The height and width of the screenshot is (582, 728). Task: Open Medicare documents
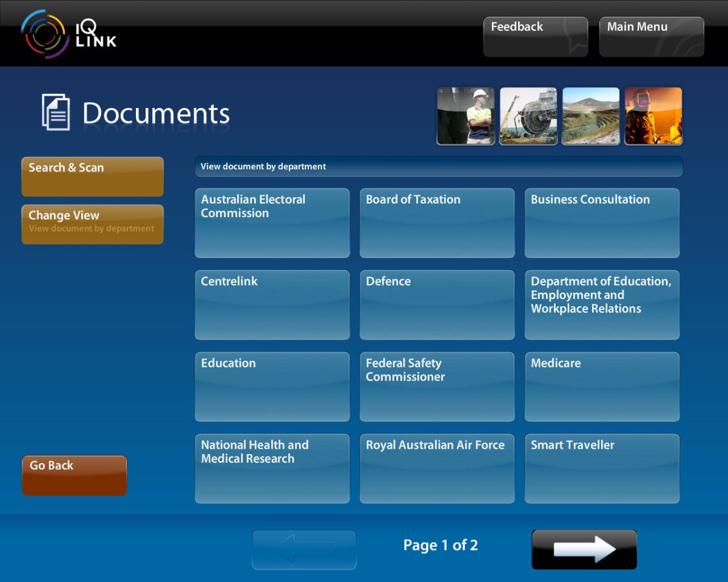[x=602, y=387]
